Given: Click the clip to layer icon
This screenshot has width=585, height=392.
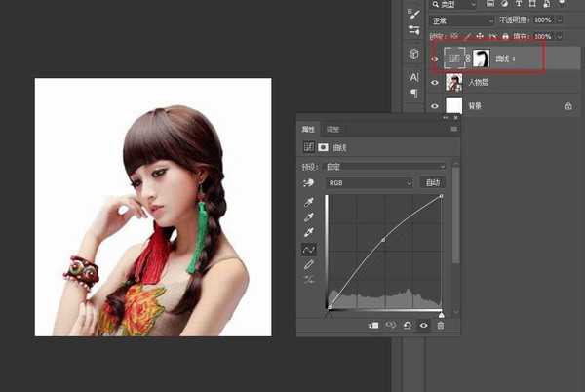Looking at the screenshot, I should [x=372, y=325].
